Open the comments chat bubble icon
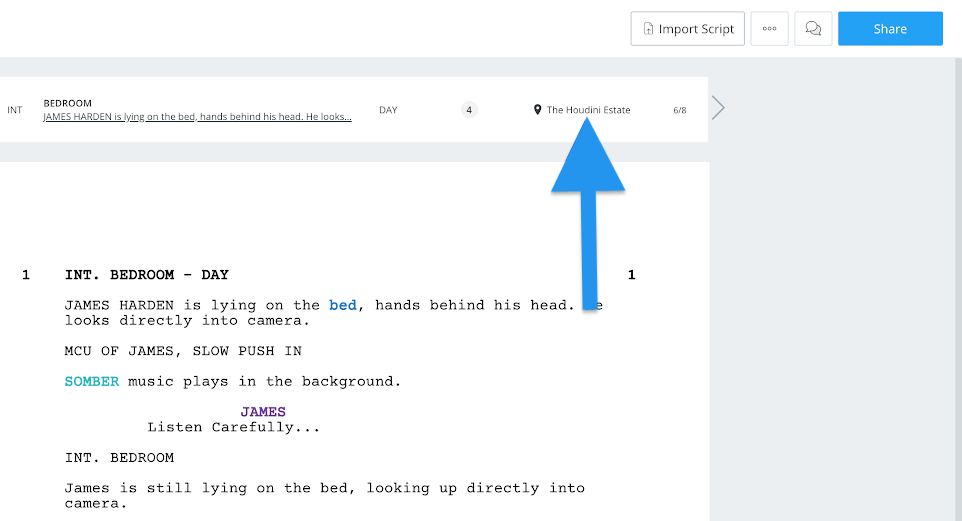Screen dimensions: 962x521 click(813, 28)
